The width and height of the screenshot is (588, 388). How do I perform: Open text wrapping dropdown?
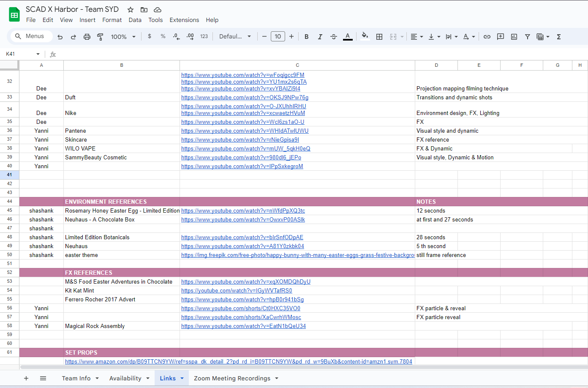point(452,37)
